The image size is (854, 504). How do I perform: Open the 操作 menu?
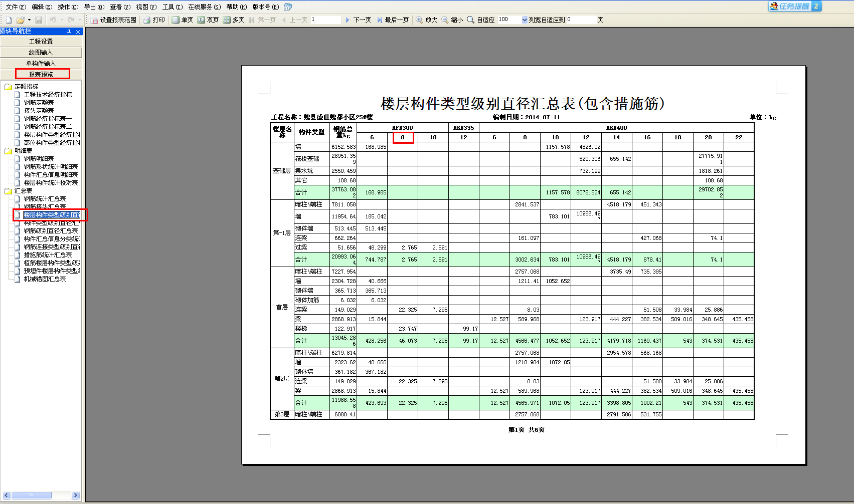pos(68,7)
